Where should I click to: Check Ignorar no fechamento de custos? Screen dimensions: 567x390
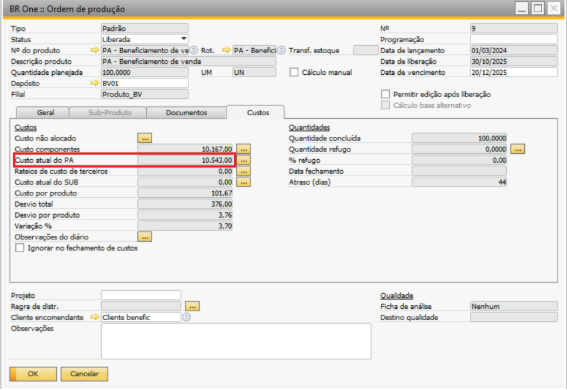(20, 248)
